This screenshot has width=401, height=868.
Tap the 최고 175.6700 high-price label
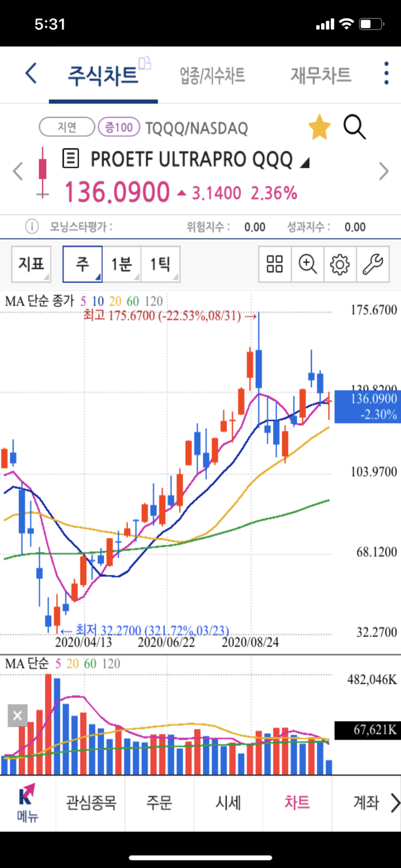171,315
